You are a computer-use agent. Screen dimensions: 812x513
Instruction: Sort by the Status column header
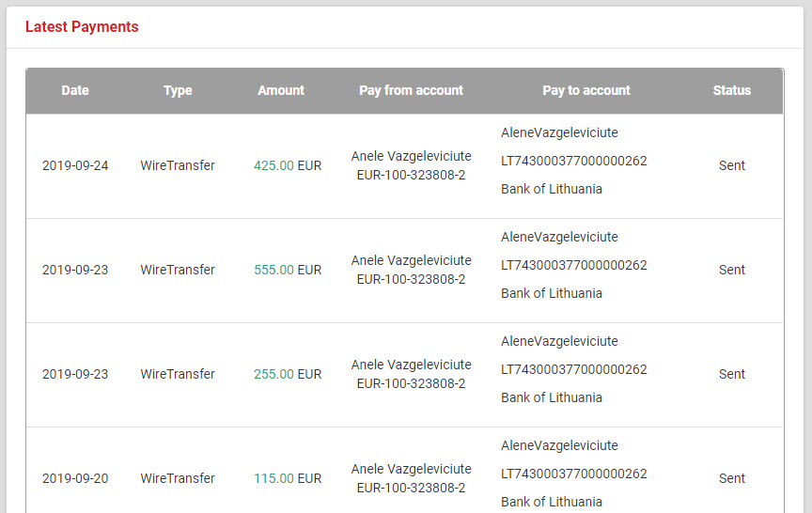tap(732, 91)
